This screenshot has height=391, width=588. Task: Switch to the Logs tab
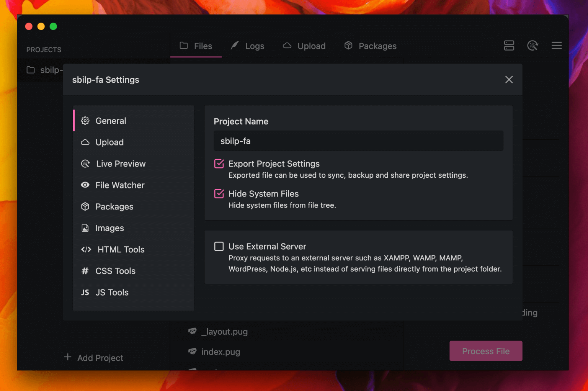[248, 46]
